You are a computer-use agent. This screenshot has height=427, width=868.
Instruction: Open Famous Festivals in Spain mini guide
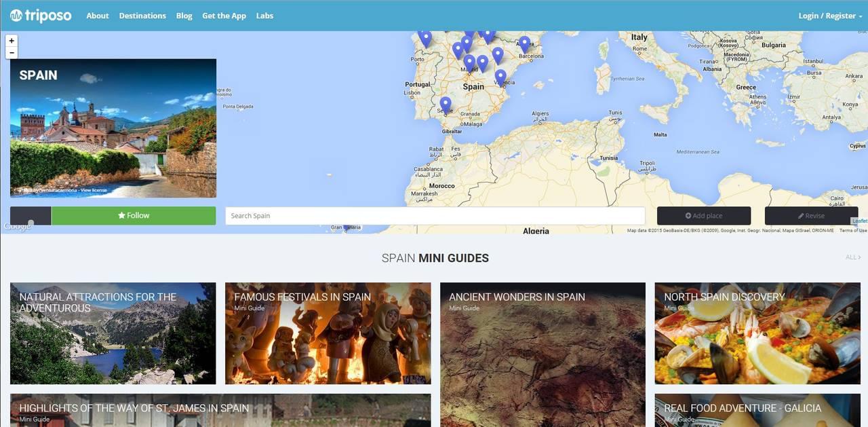(328, 333)
